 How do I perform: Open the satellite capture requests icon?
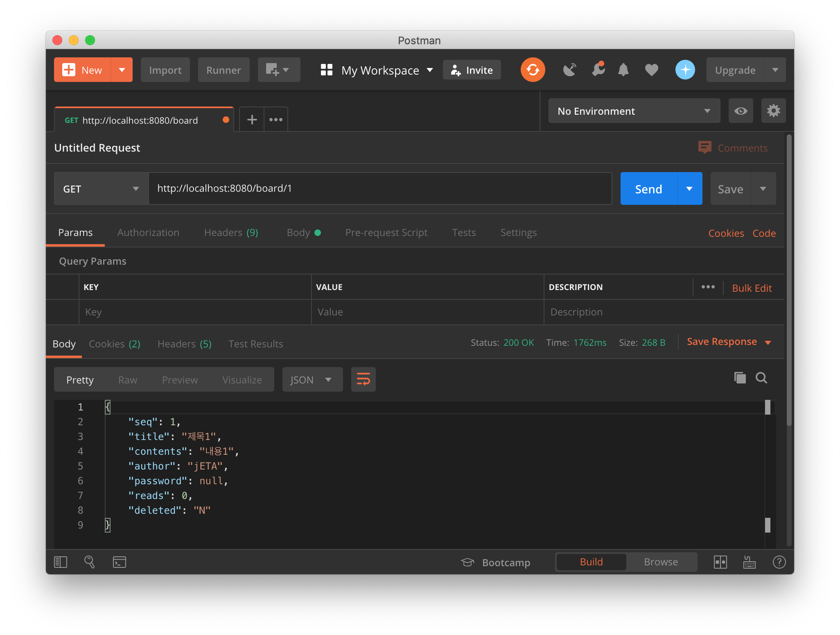tap(569, 70)
